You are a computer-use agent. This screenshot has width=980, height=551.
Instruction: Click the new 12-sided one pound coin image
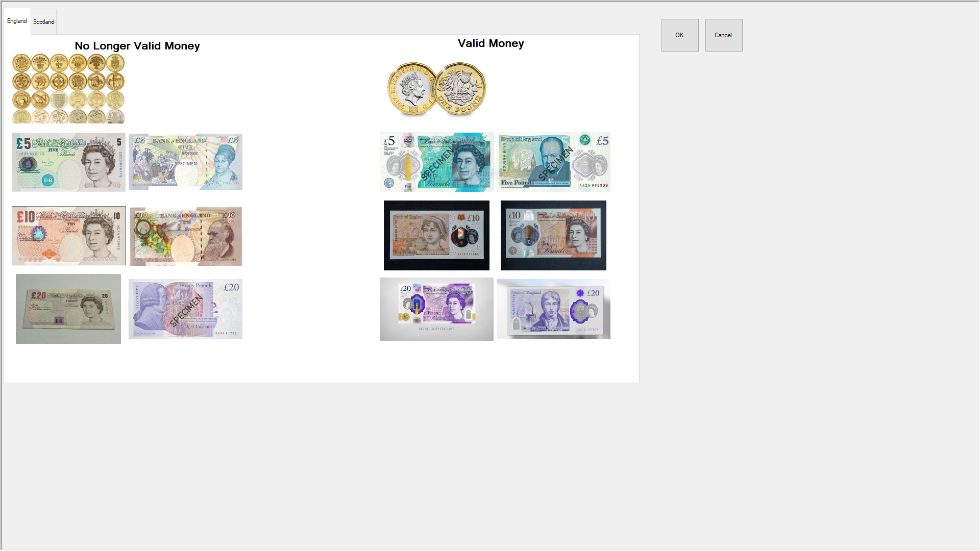(x=437, y=89)
